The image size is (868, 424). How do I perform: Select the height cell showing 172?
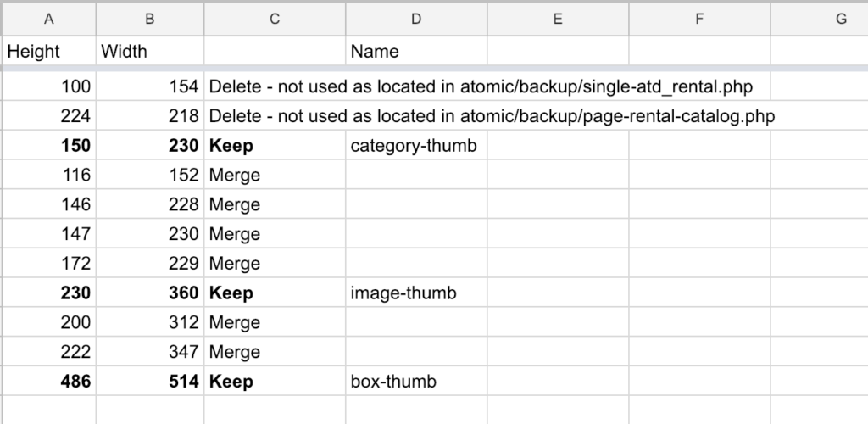pos(48,263)
